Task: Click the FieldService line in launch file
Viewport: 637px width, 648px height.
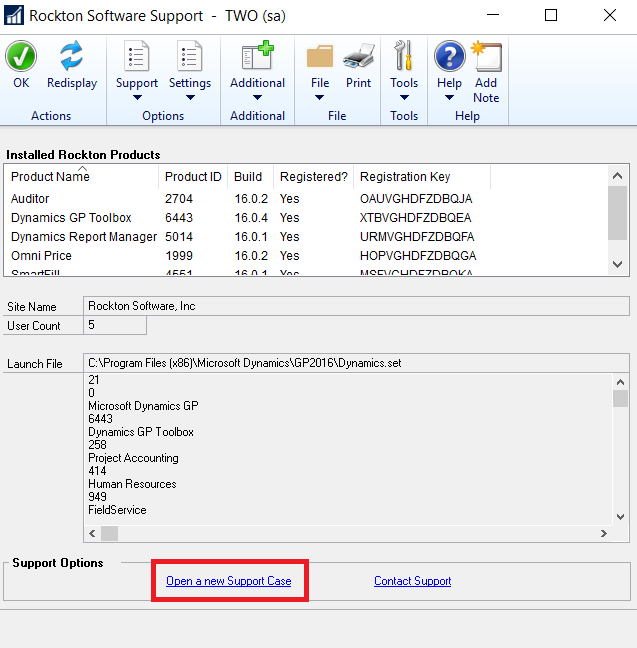Action: (117, 510)
